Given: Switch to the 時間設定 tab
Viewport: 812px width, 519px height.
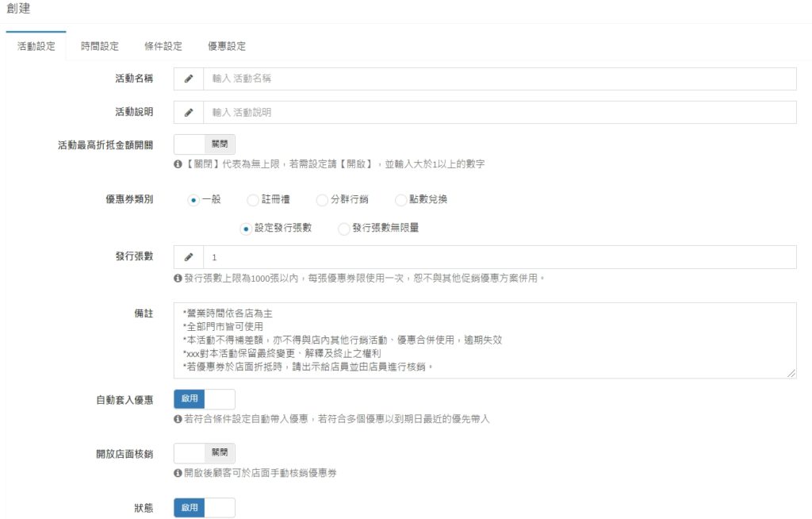Looking at the screenshot, I should (100, 46).
